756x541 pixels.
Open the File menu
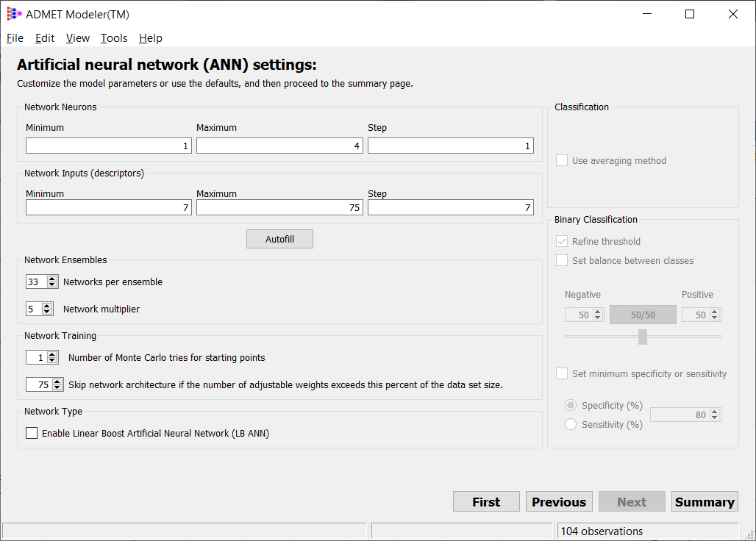coord(15,38)
